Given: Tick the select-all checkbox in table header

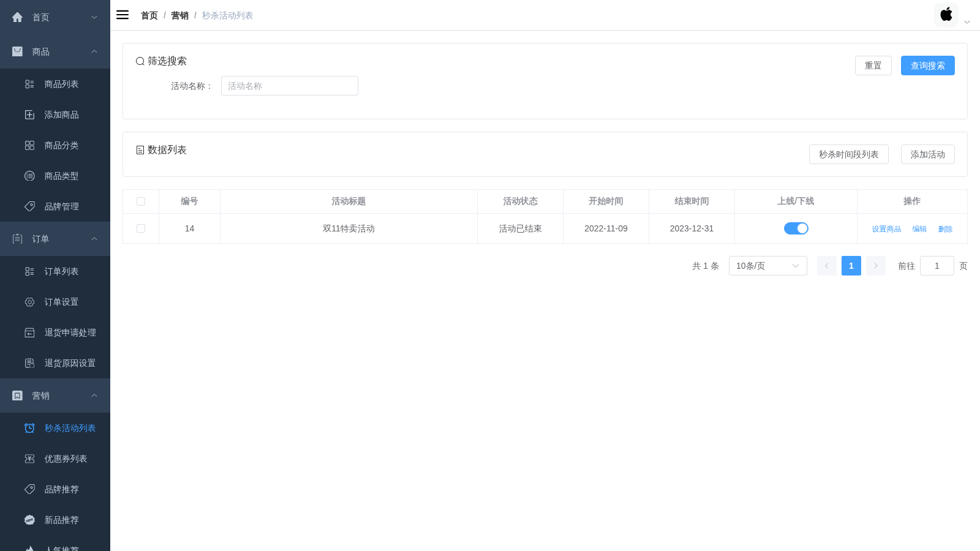Looking at the screenshot, I should [141, 201].
